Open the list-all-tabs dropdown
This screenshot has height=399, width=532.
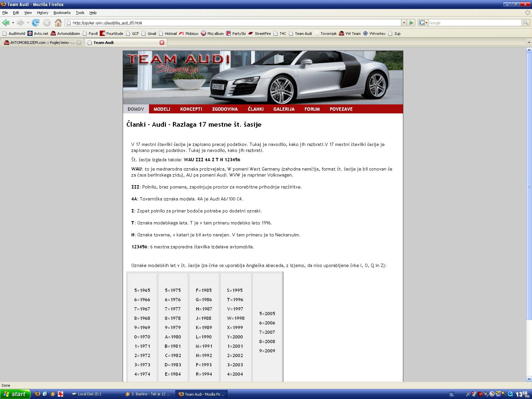[x=529, y=43]
